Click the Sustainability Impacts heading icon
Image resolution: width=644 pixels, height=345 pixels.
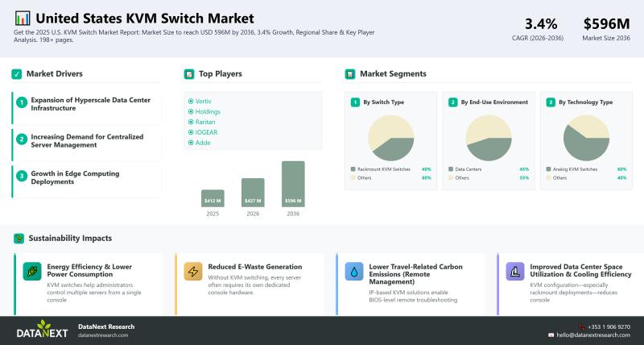pos(18,239)
